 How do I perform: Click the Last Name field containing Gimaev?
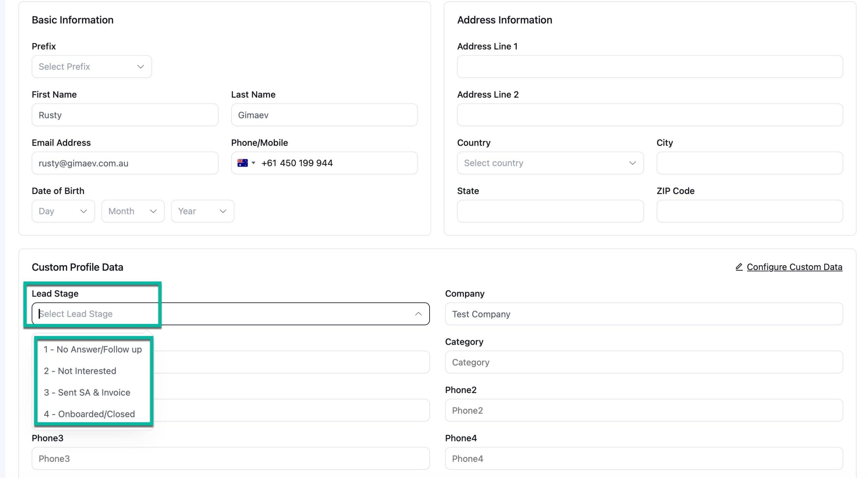tap(324, 115)
